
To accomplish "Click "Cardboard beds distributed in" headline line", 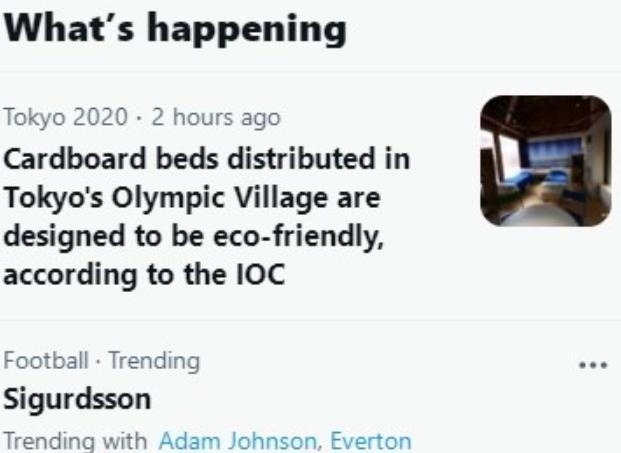I will pyautogui.click(x=208, y=160).
